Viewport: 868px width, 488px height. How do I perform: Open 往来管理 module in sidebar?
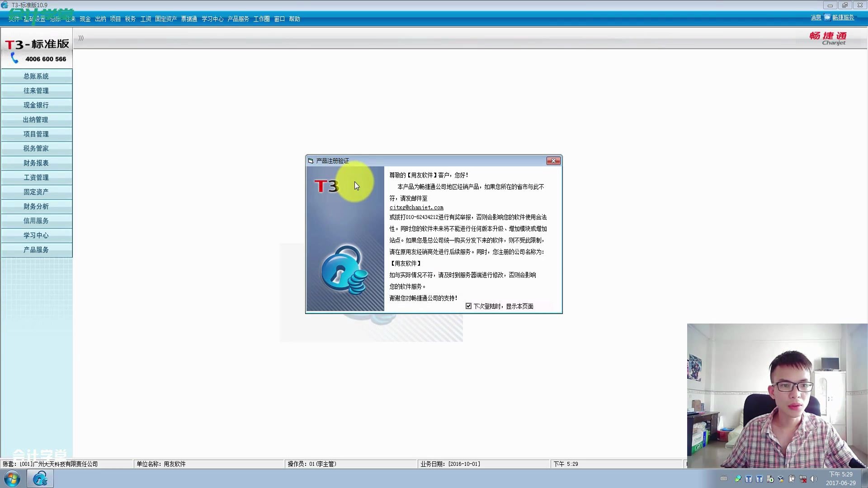36,91
